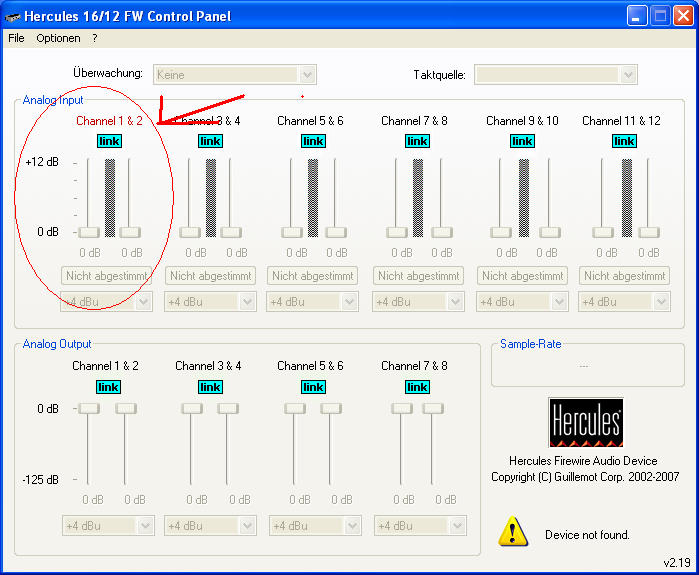
Task: Open +4 dBu dropdown for input Channel 5 & 6
Action: 312,302
